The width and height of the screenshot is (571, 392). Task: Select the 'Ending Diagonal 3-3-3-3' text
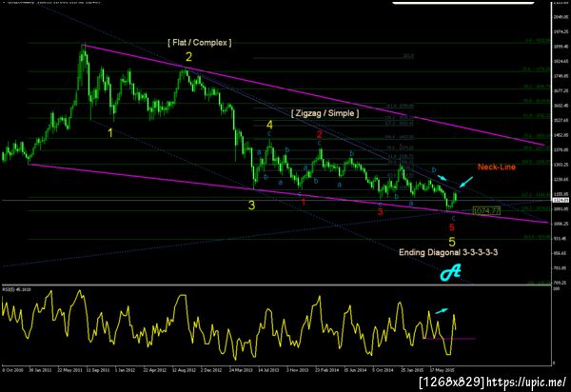pos(448,252)
